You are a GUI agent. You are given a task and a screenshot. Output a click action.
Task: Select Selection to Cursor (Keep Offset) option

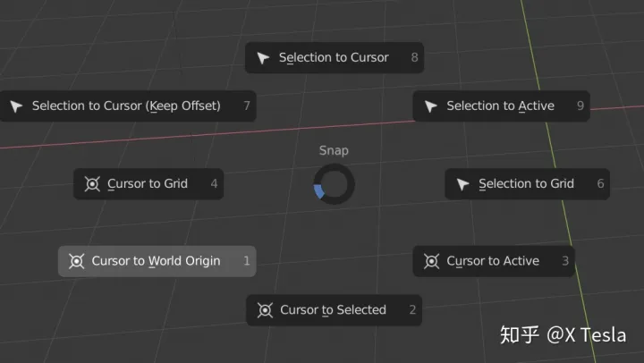click(x=128, y=106)
